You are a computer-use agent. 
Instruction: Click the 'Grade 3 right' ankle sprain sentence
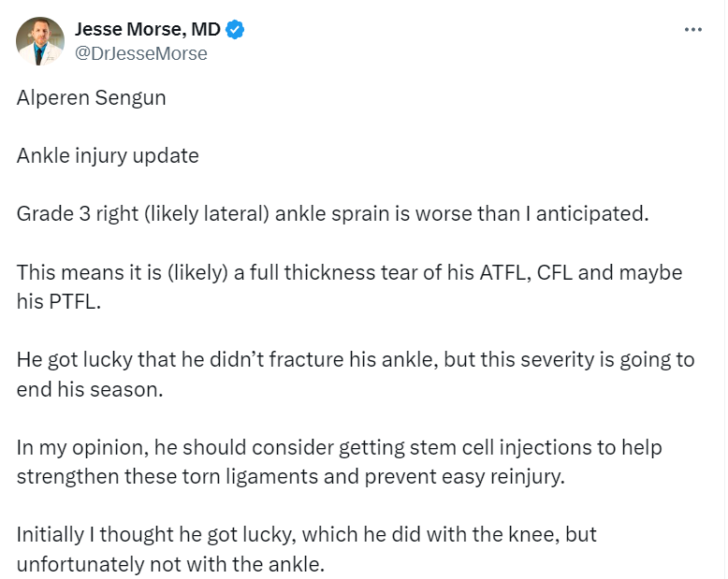coord(75,213)
